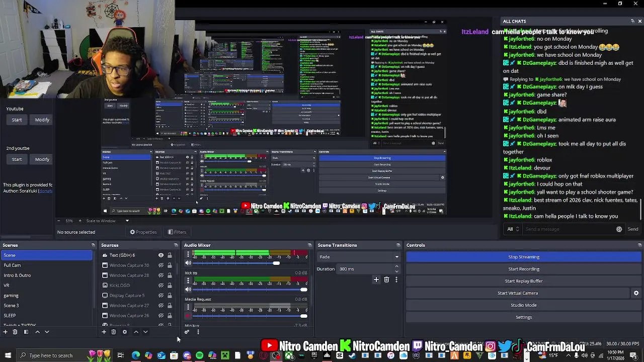The image size is (644, 362).
Task: Open source properties gear in Sources toolbar
Action: (x=125, y=332)
